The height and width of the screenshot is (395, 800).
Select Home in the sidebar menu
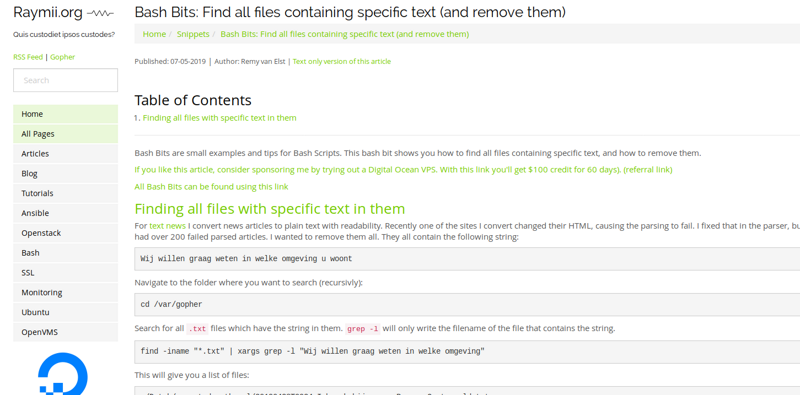[x=65, y=114]
